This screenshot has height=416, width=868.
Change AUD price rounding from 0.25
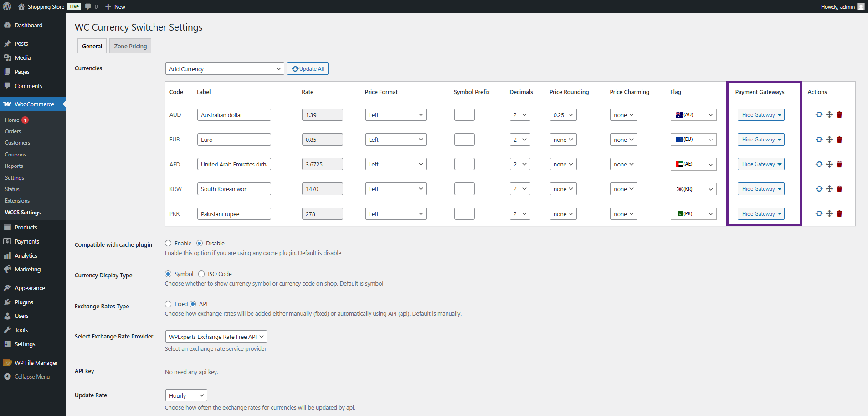coord(563,115)
